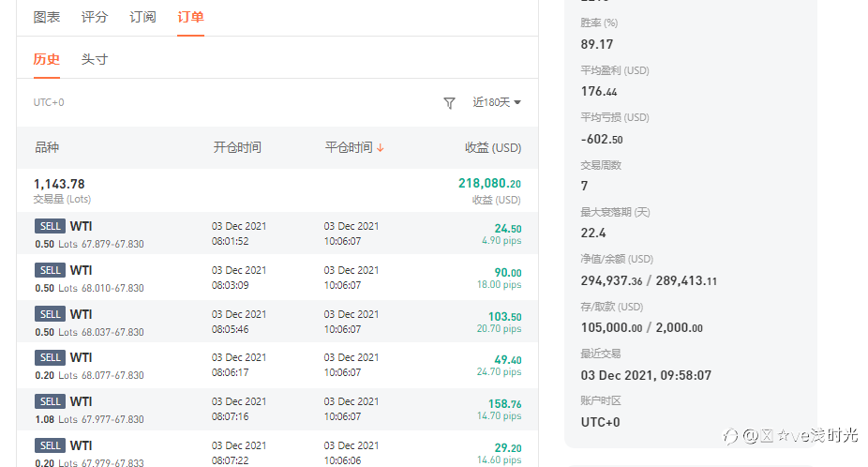Click SELL badge on 08:03:09 order
The width and height of the screenshot is (868, 467).
[50, 270]
